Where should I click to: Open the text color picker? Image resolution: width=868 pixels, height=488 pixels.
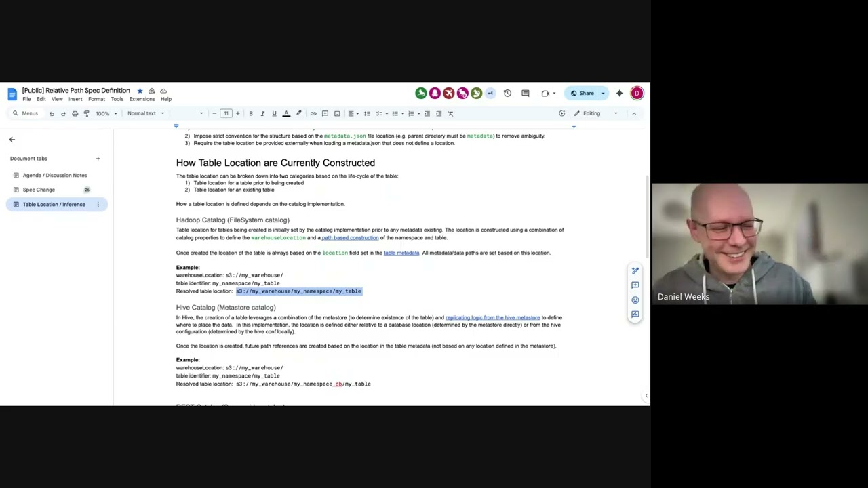click(286, 114)
